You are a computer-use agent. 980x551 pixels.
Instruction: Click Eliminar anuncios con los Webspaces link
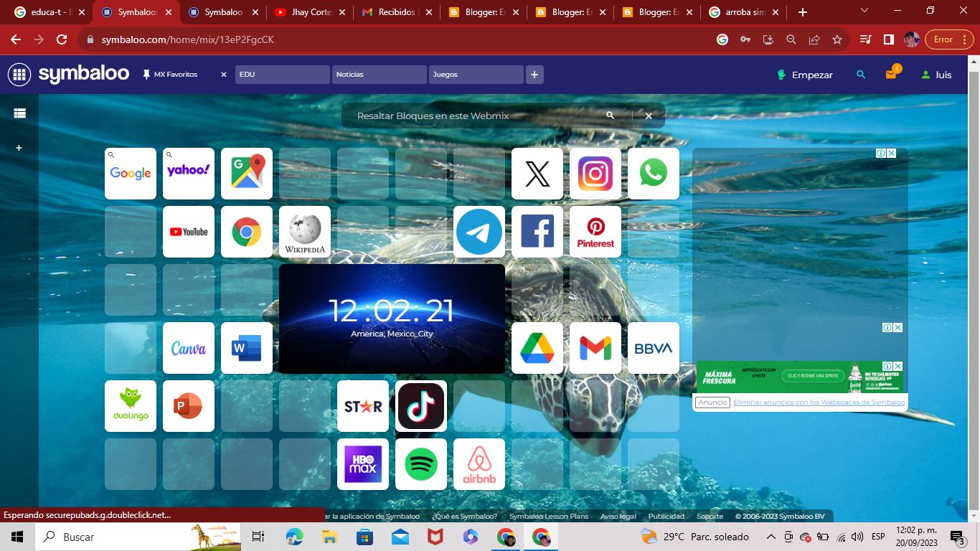click(819, 402)
